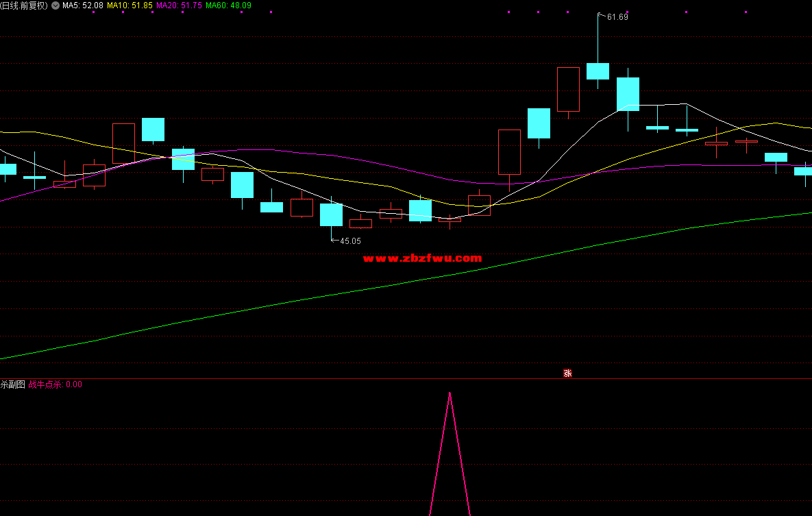Select the 杀副图 sub-chart title
Image resolution: width=812 pixels, height=516 pixels.
point(12,384)
